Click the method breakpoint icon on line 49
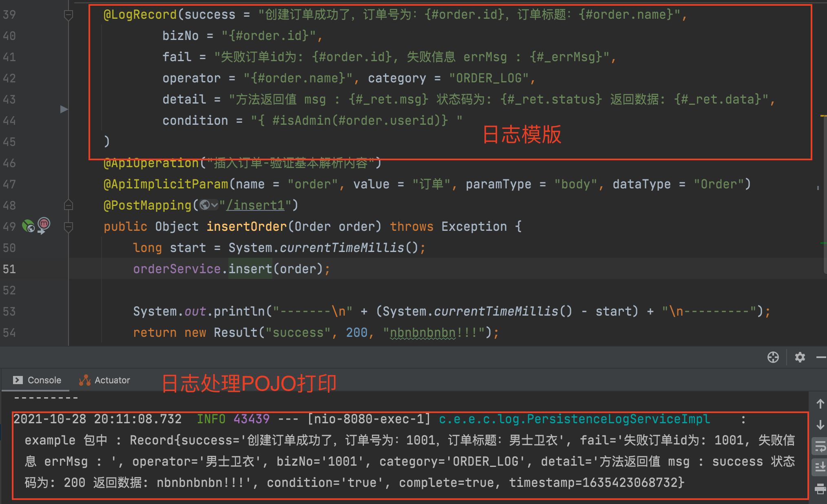827x504 pixels. tap(44, 223)
